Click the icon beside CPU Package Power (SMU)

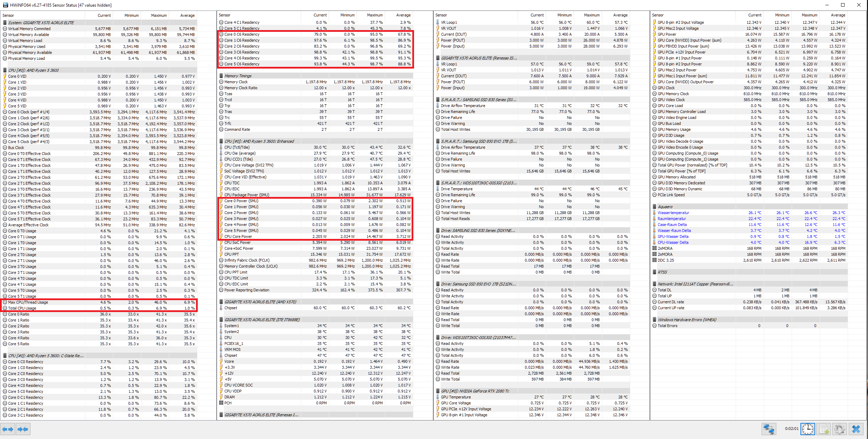coord(221,195)
